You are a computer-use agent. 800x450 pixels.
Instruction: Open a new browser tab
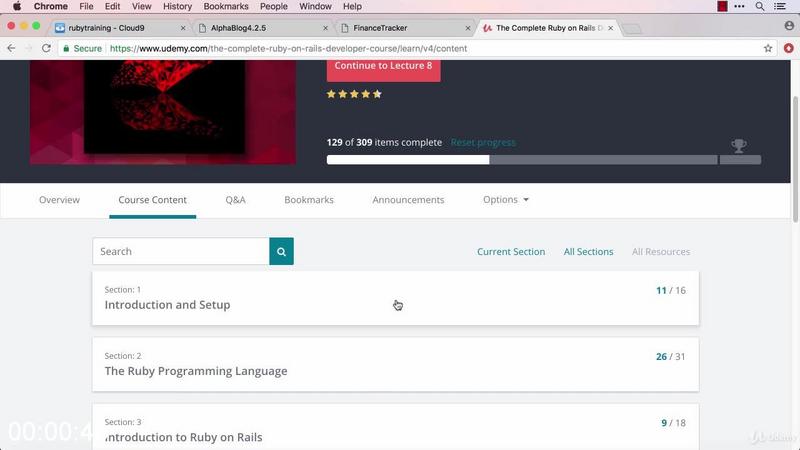tap(632, 29)
